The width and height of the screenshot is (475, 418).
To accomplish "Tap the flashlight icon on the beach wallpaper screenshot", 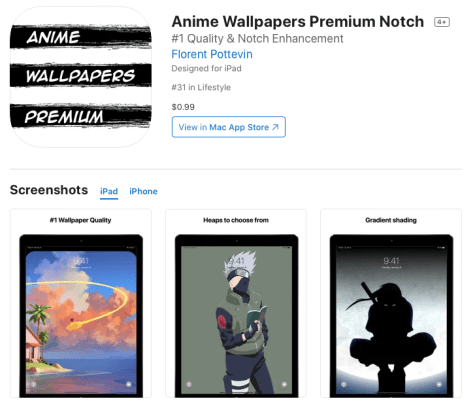I will (x=34, y=384).
